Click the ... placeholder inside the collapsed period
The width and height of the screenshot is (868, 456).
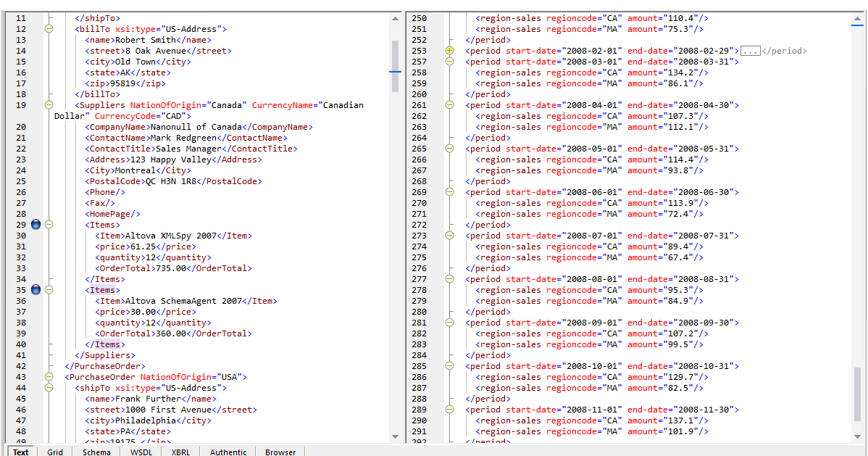(750, 51)
